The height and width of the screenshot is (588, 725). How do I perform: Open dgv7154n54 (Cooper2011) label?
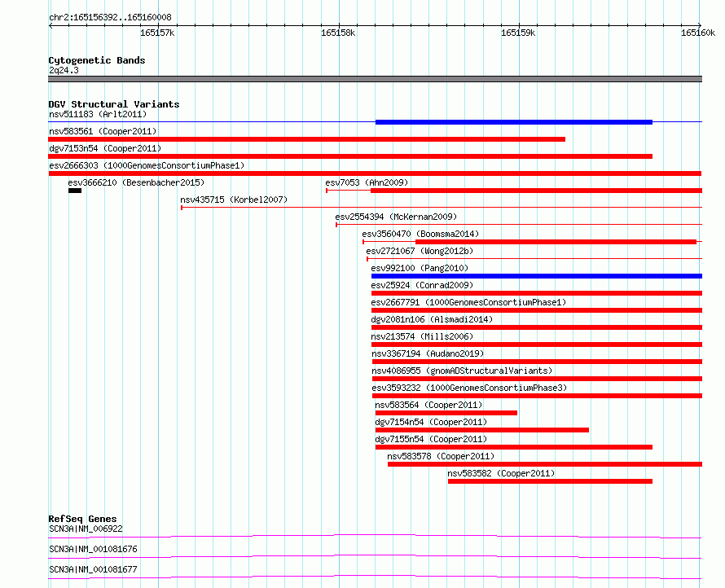coord(431,422)
